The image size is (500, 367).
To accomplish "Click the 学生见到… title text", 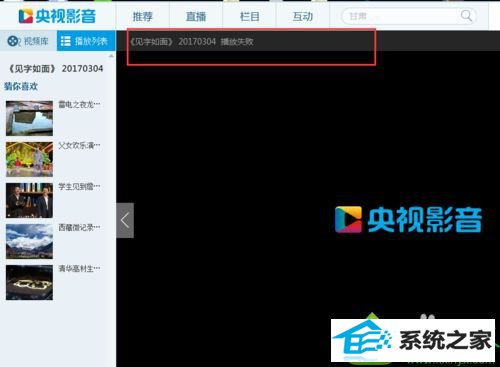I will click(79, 186).
